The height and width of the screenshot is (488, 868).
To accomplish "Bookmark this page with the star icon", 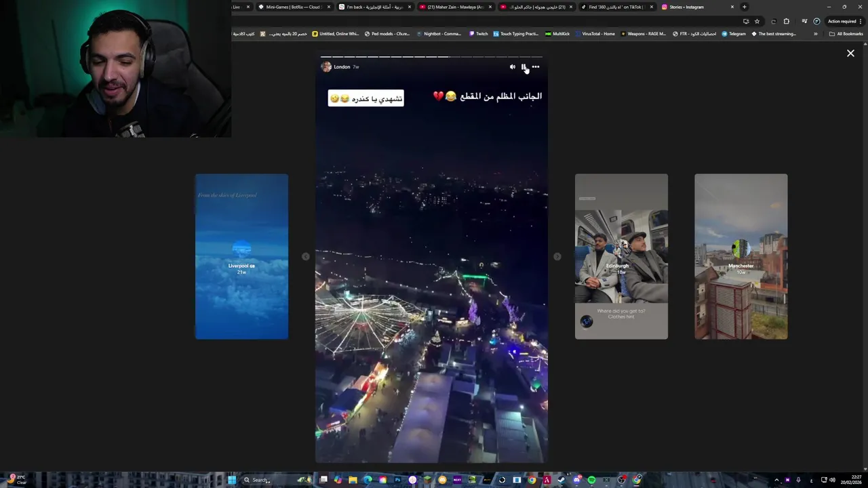I will coord(757,21).
